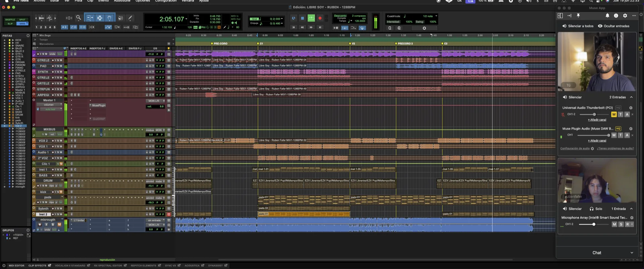Image resolution: width=644 pixels, height=269 pixels.
Task: Toggle Ocultar entradas in Muse App
Action: [x=613, y=26]
